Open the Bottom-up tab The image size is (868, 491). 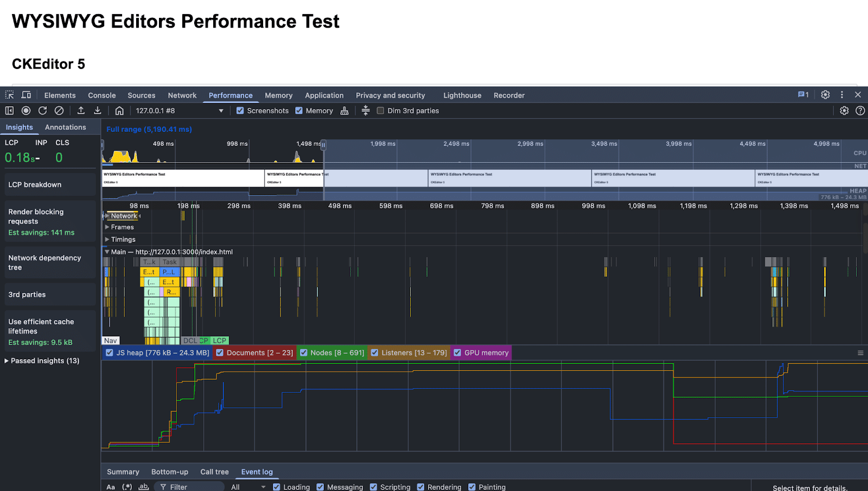click(169, 472)
